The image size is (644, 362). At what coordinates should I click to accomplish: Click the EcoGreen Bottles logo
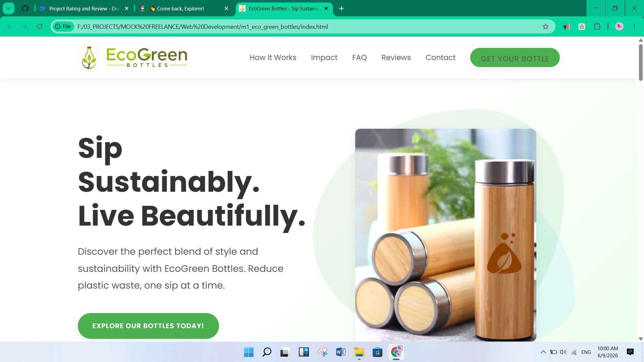click(x=133, y=57)
